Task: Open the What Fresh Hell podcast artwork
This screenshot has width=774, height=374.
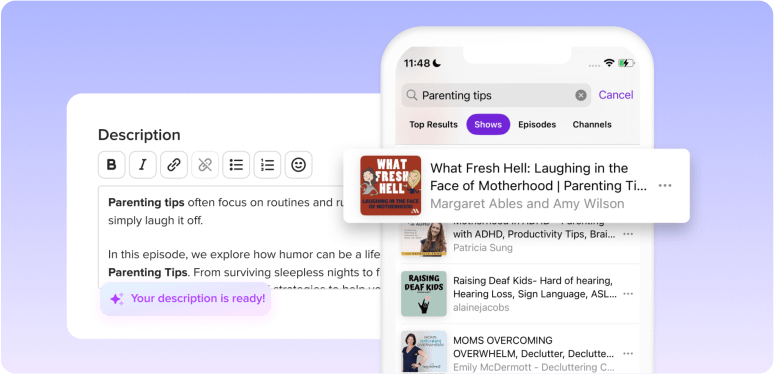Action: [x=390, y=186]
